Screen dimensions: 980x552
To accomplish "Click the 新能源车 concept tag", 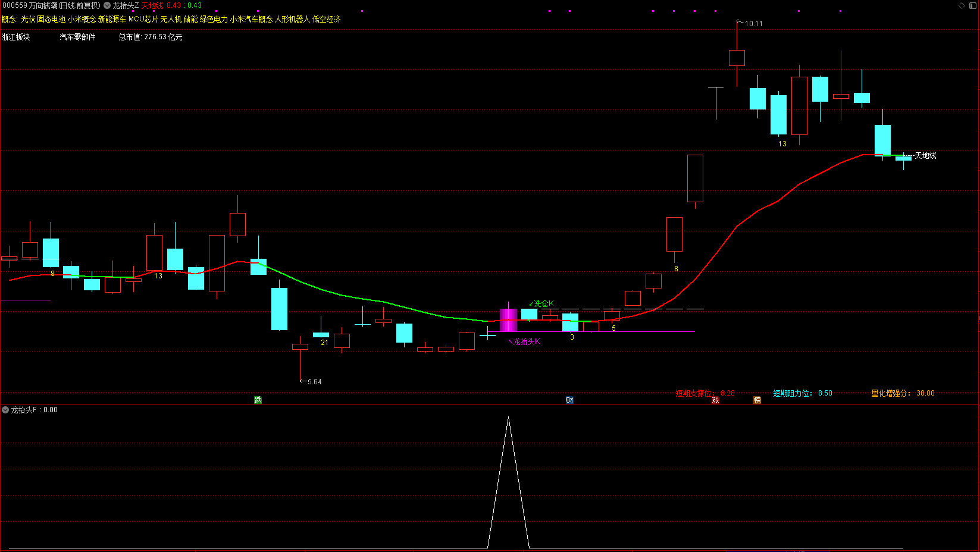I will 112,20.
